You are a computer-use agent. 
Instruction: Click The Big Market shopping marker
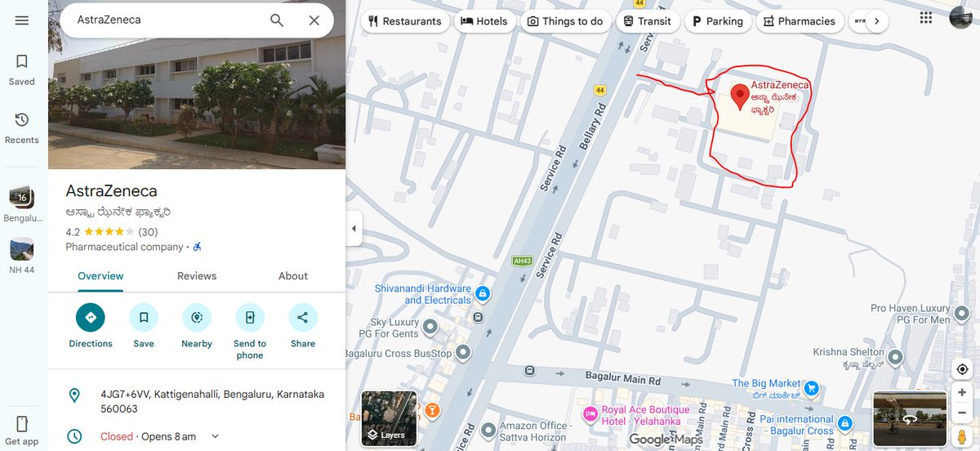(812, 388)
